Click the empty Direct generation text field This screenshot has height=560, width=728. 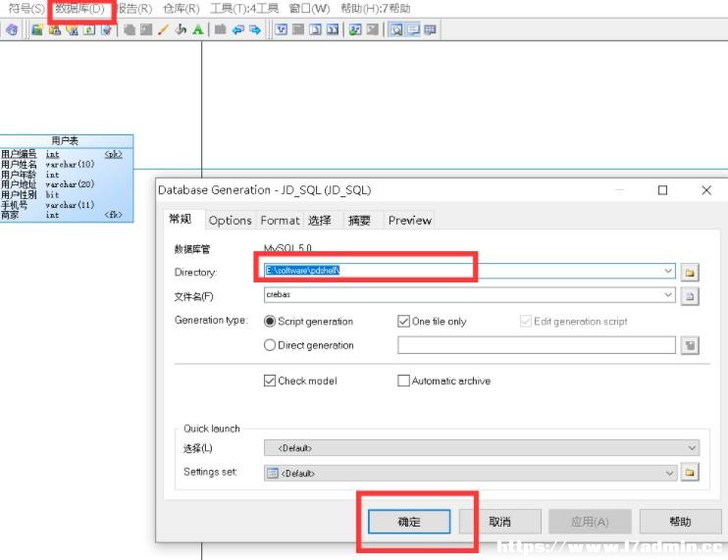537,344
